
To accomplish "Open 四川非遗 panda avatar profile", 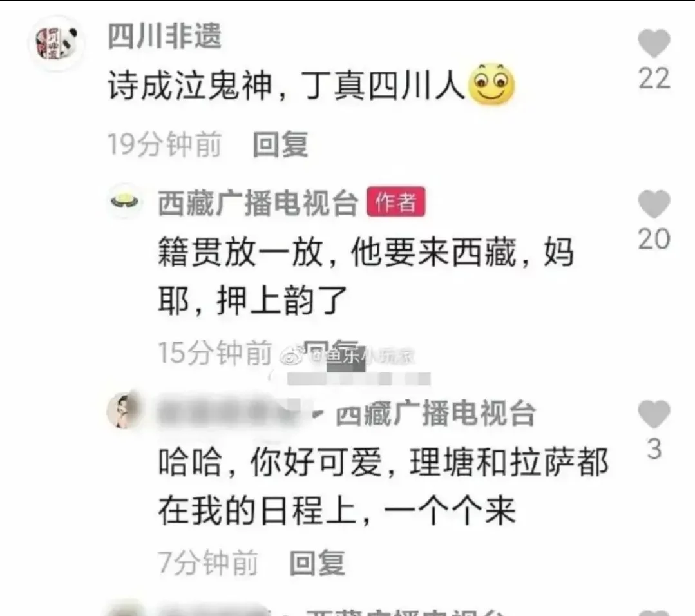I will [56, 43].
